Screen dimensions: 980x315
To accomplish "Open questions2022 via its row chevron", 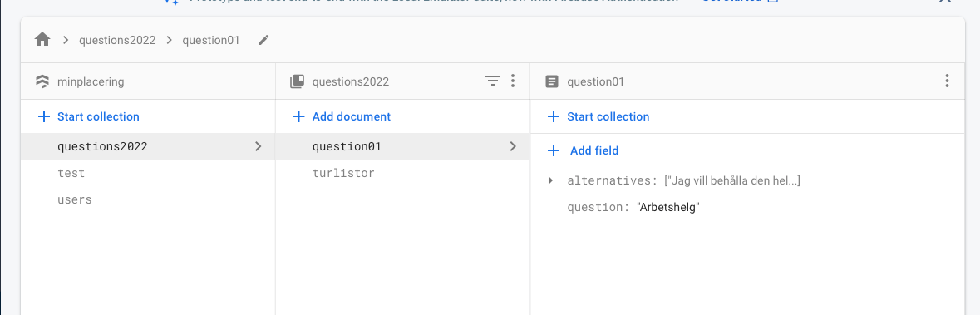I will [x=259, y=147].
